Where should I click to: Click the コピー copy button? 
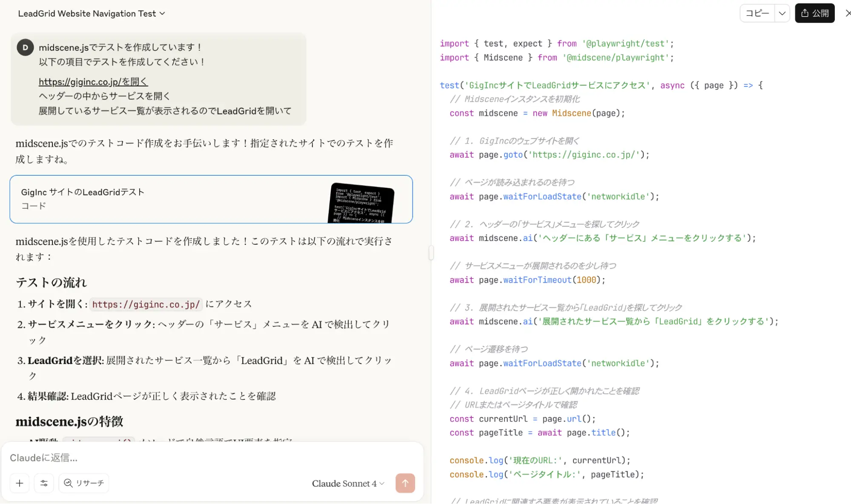[x=757, y=13]
